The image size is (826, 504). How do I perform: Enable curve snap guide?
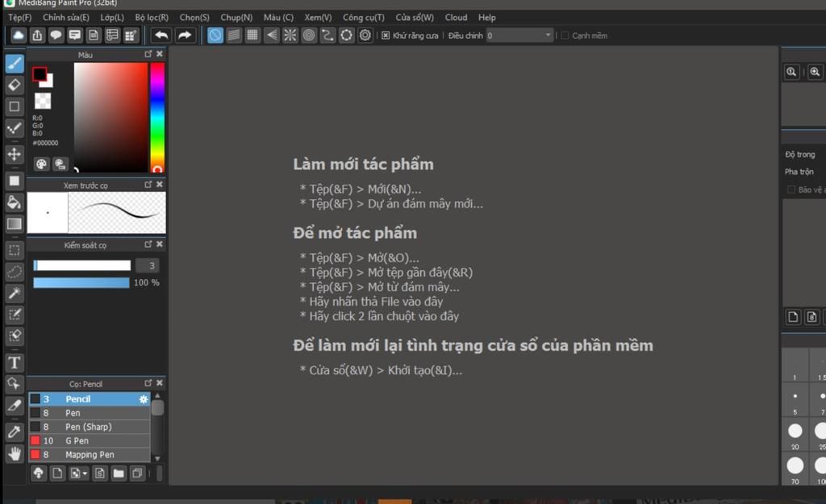click(327, 35)
